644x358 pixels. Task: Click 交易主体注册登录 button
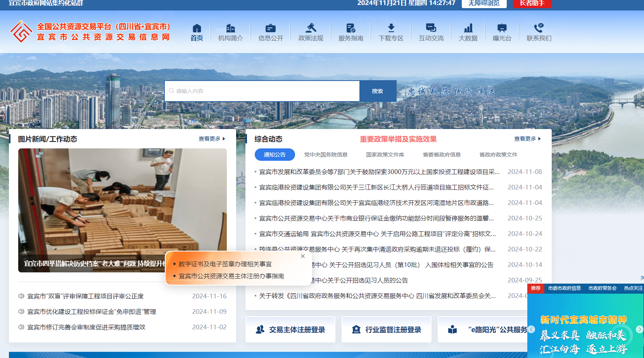coord(290,329)
